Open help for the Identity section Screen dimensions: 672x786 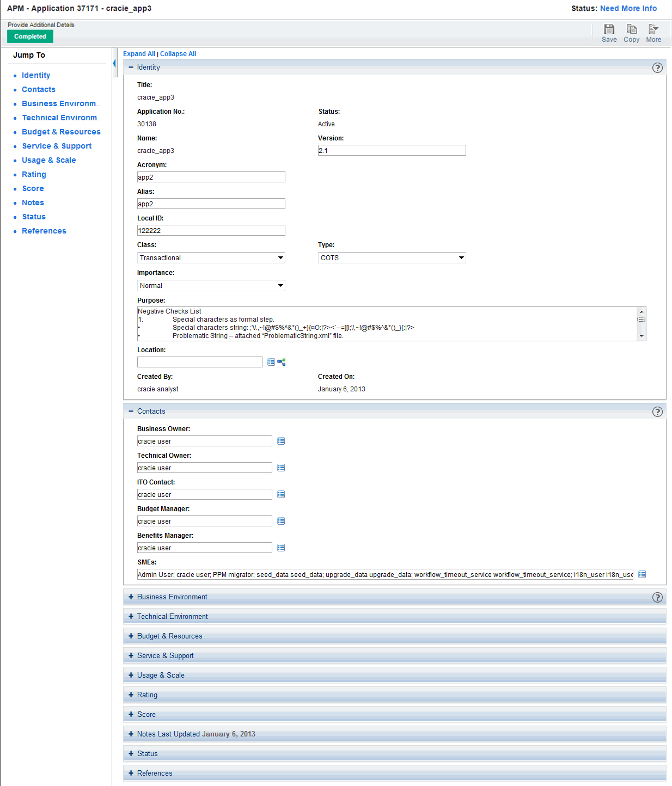[x=657, y=68]
